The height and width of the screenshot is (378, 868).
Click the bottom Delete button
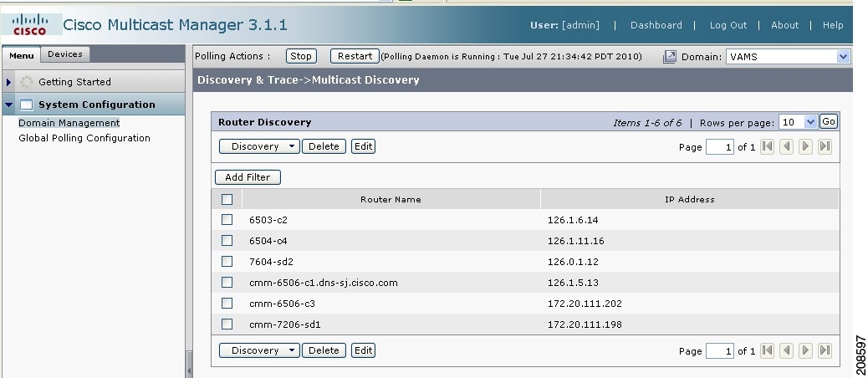click(x=324, y=350)
